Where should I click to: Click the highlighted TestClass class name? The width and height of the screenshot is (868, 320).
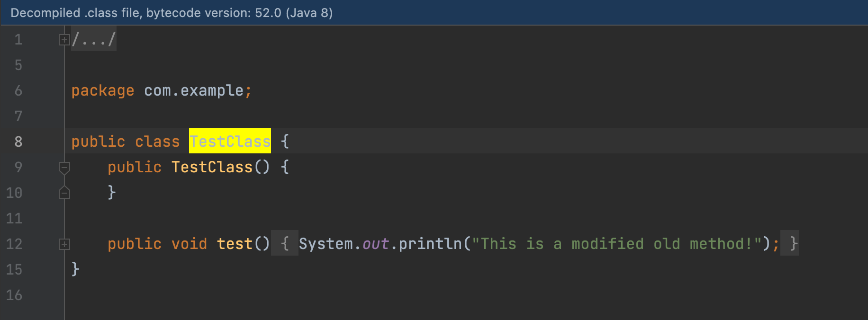230,141
